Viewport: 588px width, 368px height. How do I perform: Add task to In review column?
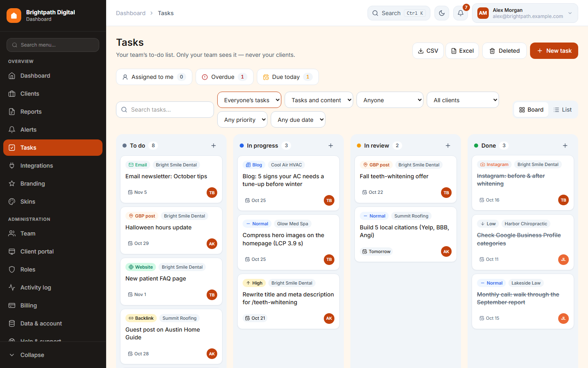[448, 146]
